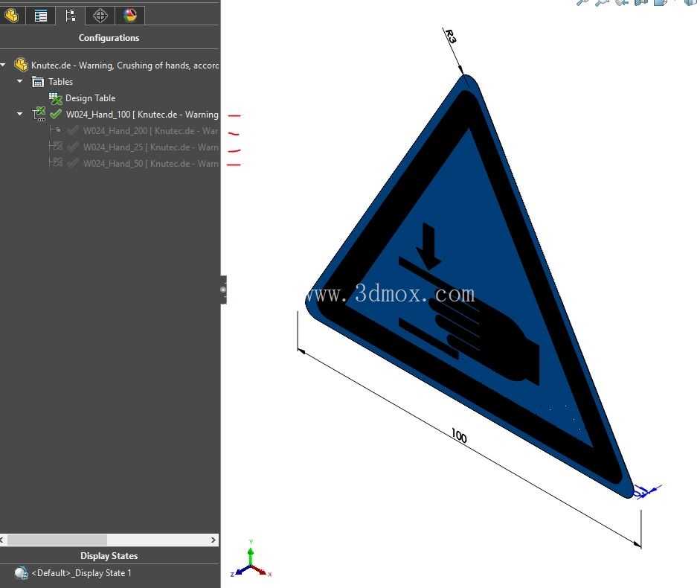
Task: Select the W024_Hand_200 configuration
Action: tap(150, 131)
